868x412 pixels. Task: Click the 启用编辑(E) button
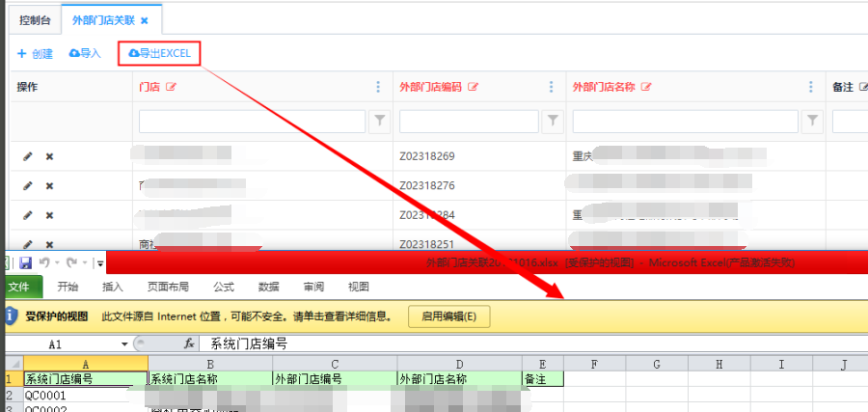449,316
